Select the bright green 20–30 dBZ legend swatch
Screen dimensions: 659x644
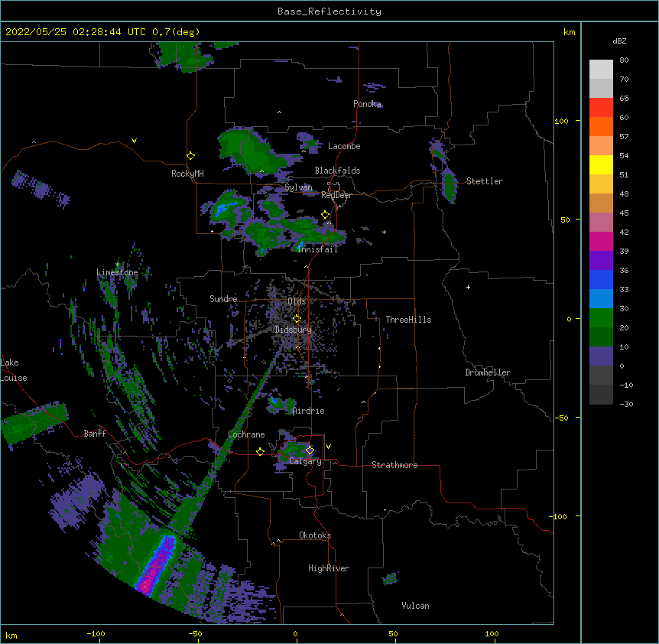tap(601, 318)
